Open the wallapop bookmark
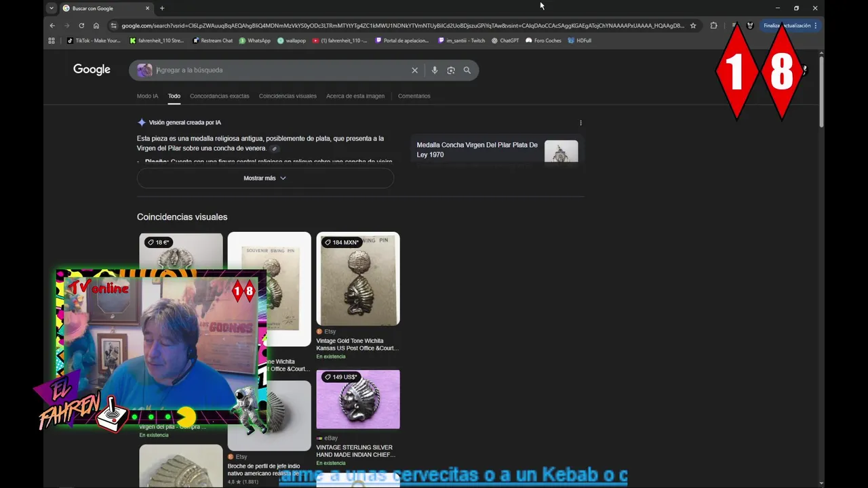The height and width of the screenshot is (488, 868). coord(292,41)
